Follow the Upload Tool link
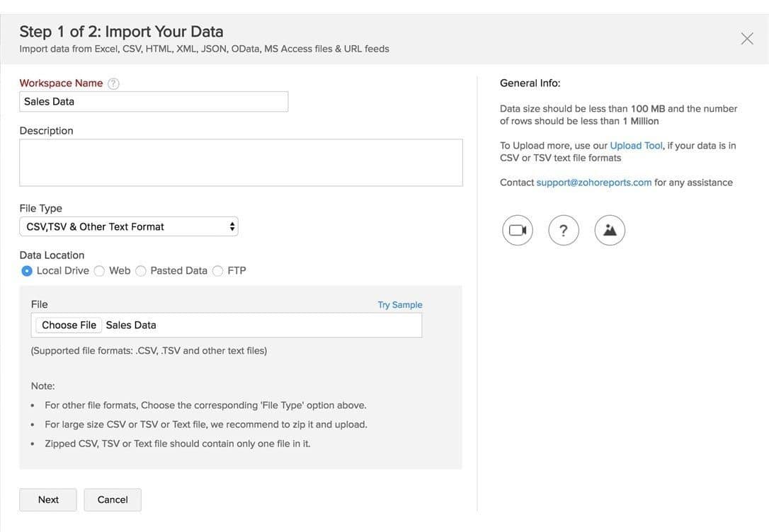The image size is (769, 532). coord(636,146)
